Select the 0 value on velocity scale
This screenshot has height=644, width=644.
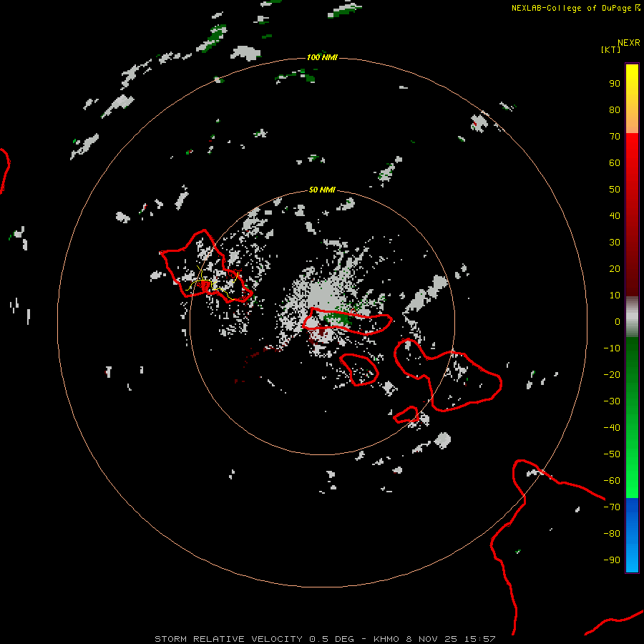tap(618, 321)
